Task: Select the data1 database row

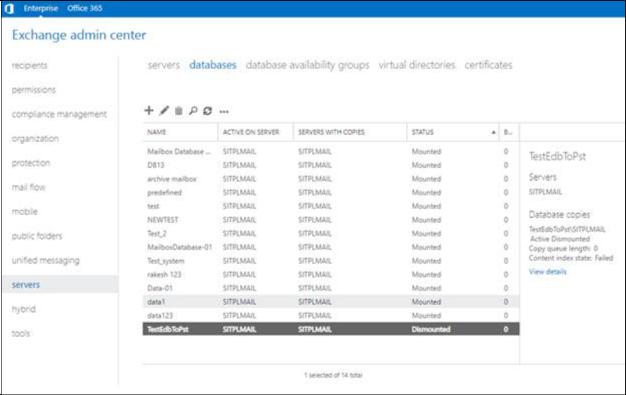Action: coord(331,302)
